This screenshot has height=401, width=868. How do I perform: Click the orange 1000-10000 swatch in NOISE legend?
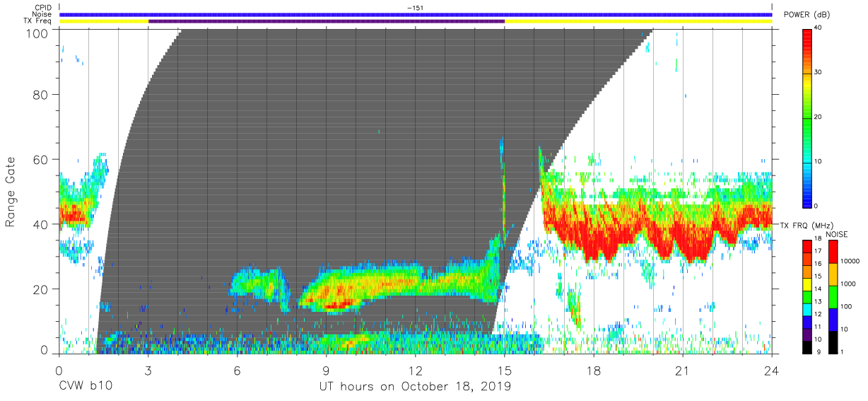(x=833, y=274)
